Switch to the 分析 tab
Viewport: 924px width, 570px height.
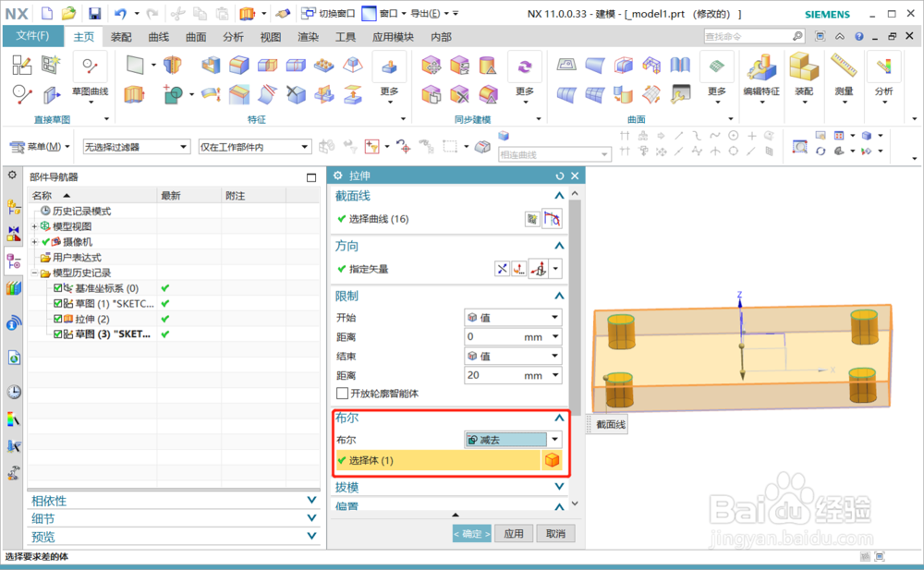[x=234, y=37]
